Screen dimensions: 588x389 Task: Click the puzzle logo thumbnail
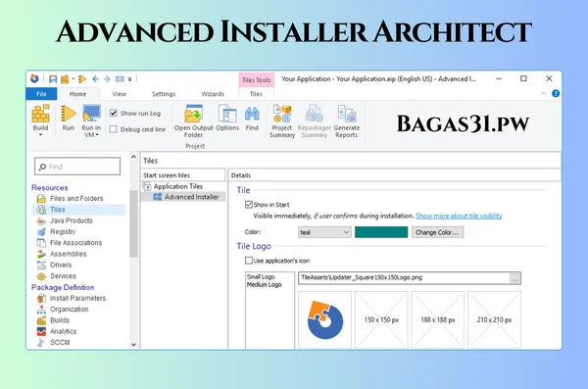click(x=324, y=319)
